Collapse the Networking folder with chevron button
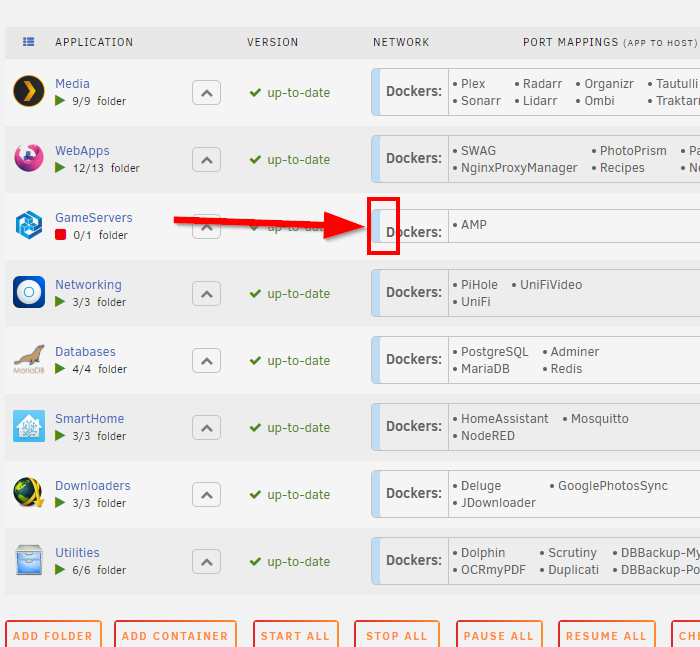The height and width of the screenshot is (647, 700). pyautogui.click(x=206, y=294)
